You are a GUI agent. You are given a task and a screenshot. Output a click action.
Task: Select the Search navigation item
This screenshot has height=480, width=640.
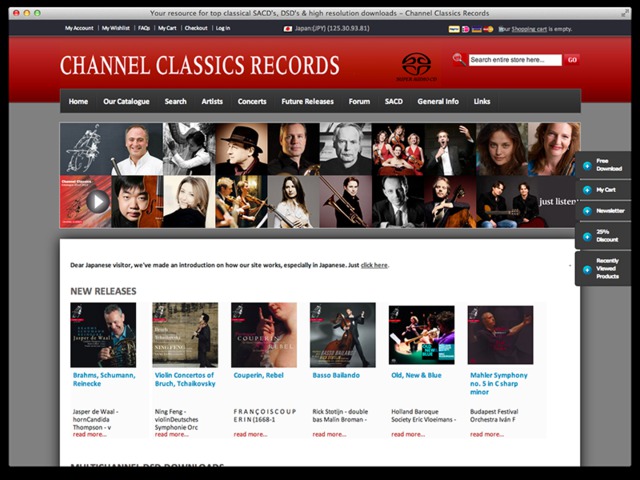coord(176,102)
